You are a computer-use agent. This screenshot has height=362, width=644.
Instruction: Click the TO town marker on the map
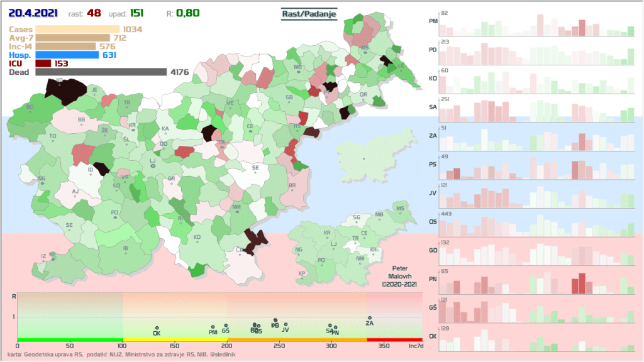[x=53, y=140]
